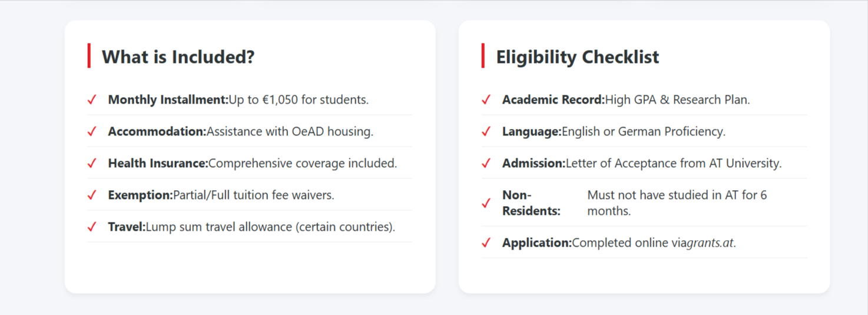868x315 pixels.
Task: Click the Health Insurance checkmark icon
Action: click(x=92, y=163)
